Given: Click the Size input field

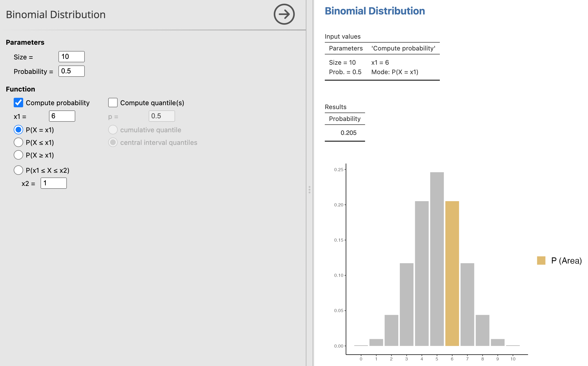Looking at the screenshot, I should point(71,57).
